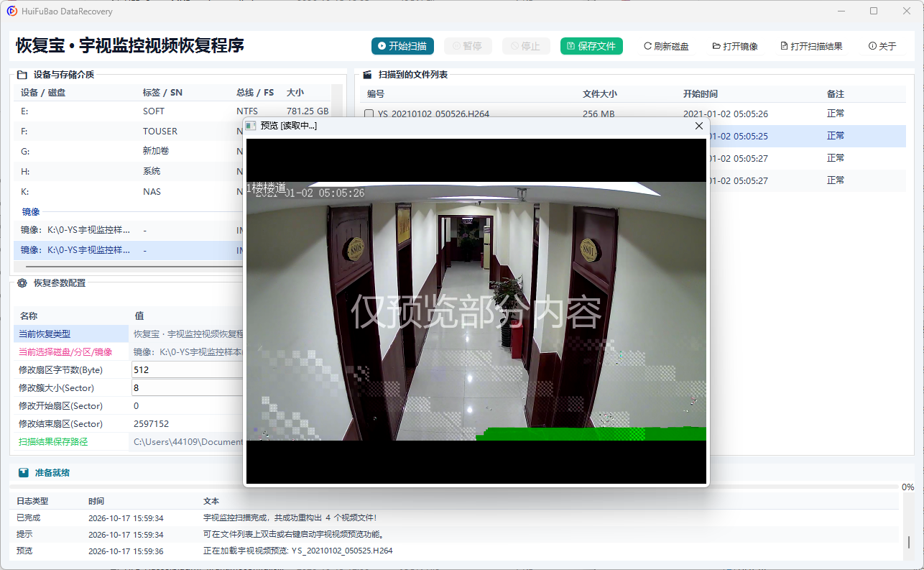
Task: Click the HuiFuBao app logo in title bar
Action: point(11,11)
